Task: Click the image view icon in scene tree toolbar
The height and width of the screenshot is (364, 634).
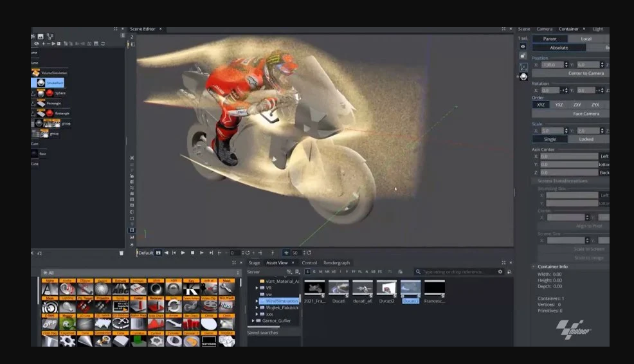Action: point(41,37)
